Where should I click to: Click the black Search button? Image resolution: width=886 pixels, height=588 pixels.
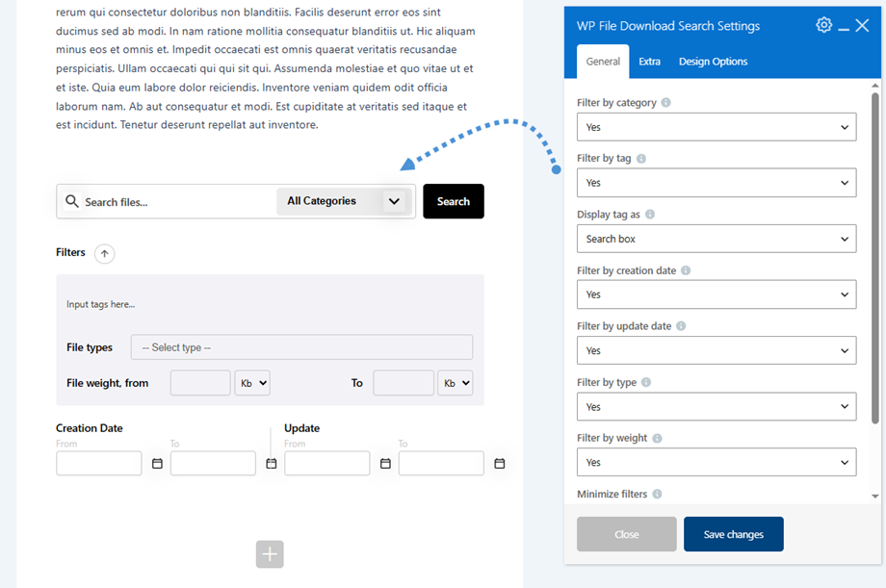point(454,201)
